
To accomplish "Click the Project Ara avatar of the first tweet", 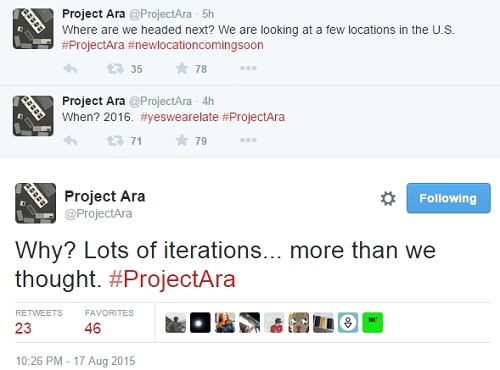I will coord(33,29).
